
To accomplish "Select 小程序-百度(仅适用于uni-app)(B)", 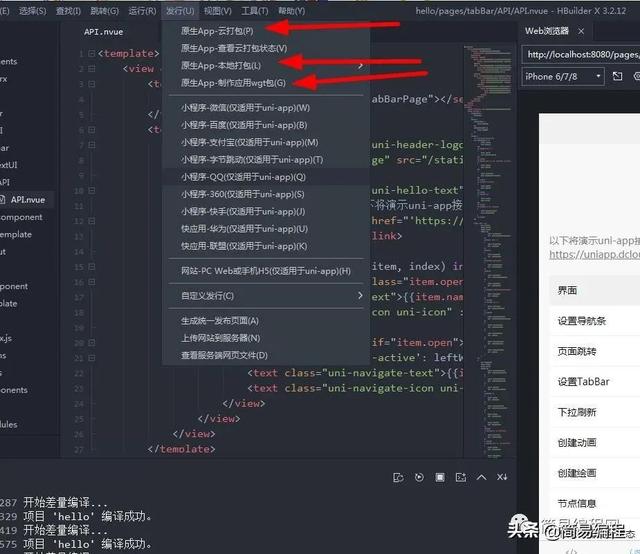I will click(266, 125).
